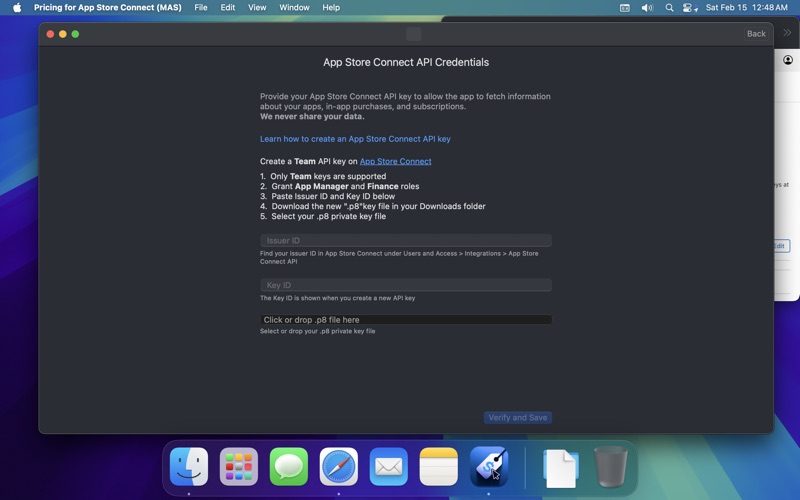Click the Paste Issuer ID and Key ID step
Image resolution: width=800 pixels, height=500 pixels.
coord(328,196)
